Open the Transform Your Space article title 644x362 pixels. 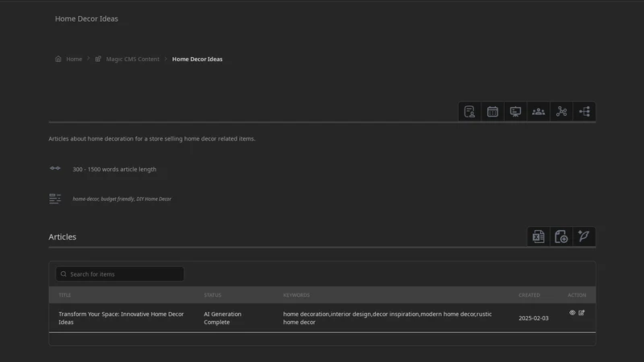122,318
